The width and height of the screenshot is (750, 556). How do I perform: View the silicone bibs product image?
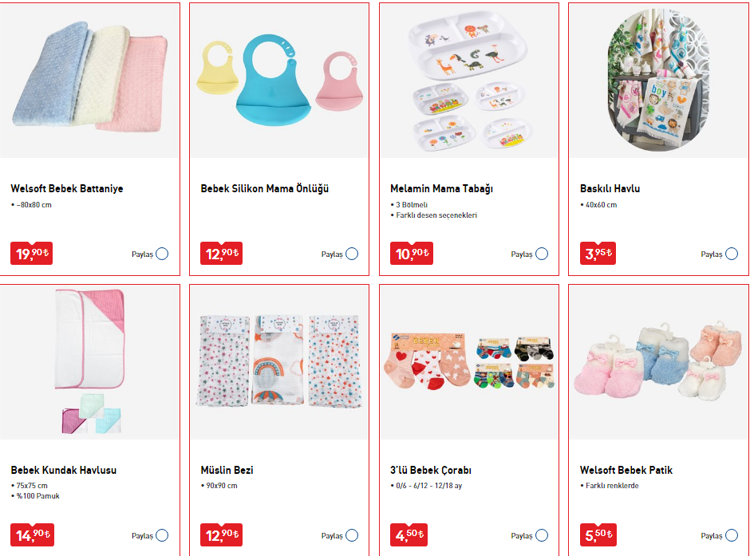(x=279, y=80)
